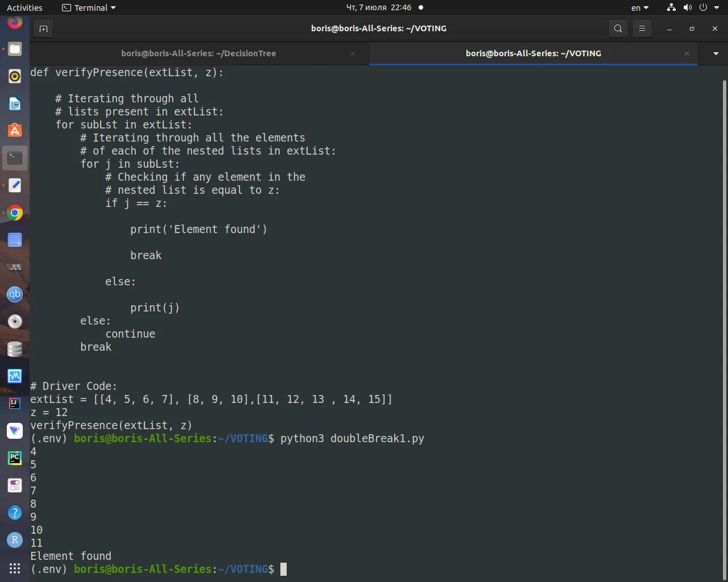The image size is (728, 582).
Task: Click the '# Driver Code:' comment
Action: click(x=73, y=386)
